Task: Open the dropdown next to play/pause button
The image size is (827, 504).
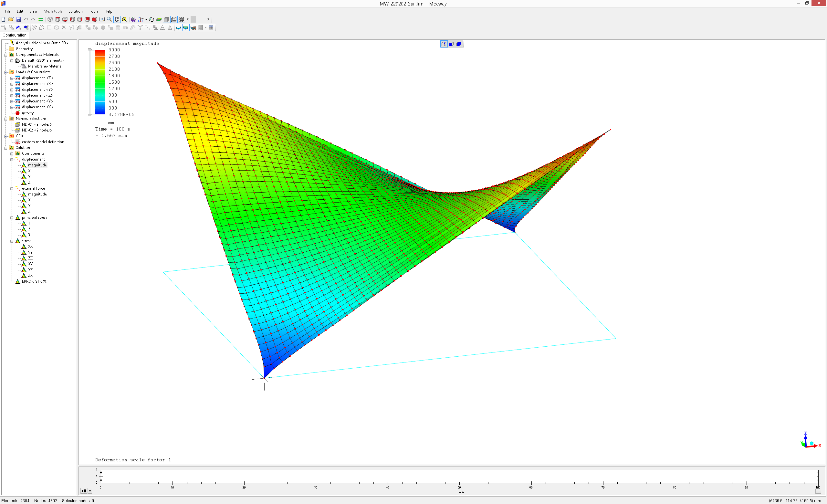Action: point(90,491)
